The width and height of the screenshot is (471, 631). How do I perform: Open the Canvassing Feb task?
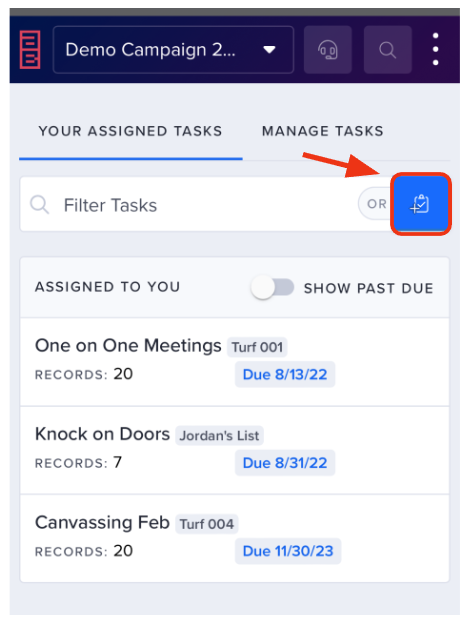coord(235,538)
